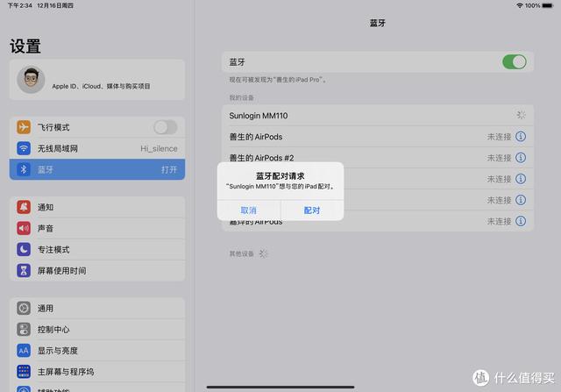Tap the 设置 heading
Viewport: 561px width, 392px height.
coord(25,46)
